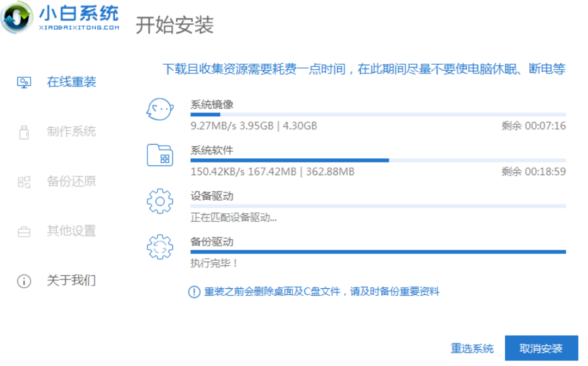Click the 制作系统 USB drive icon
This screenshot has height=366, width=588.
coord(24,132)
